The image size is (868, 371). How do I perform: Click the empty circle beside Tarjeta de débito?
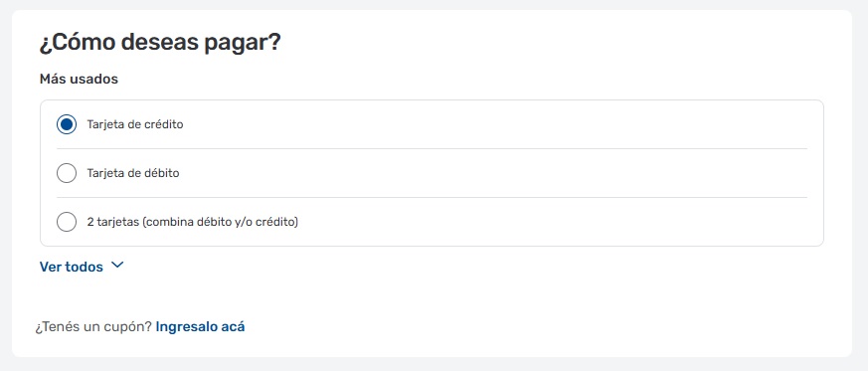point(67,173)
